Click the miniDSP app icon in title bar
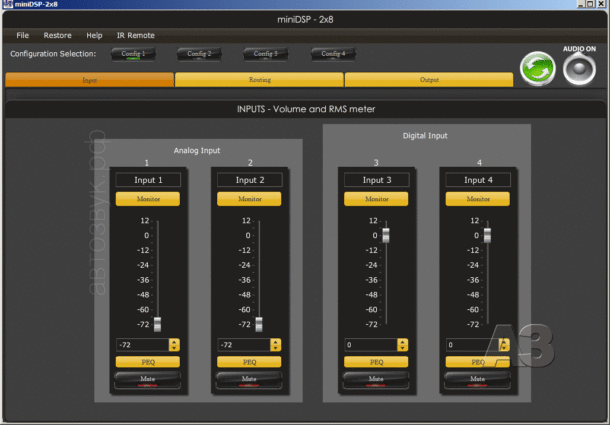 (7, 4)
